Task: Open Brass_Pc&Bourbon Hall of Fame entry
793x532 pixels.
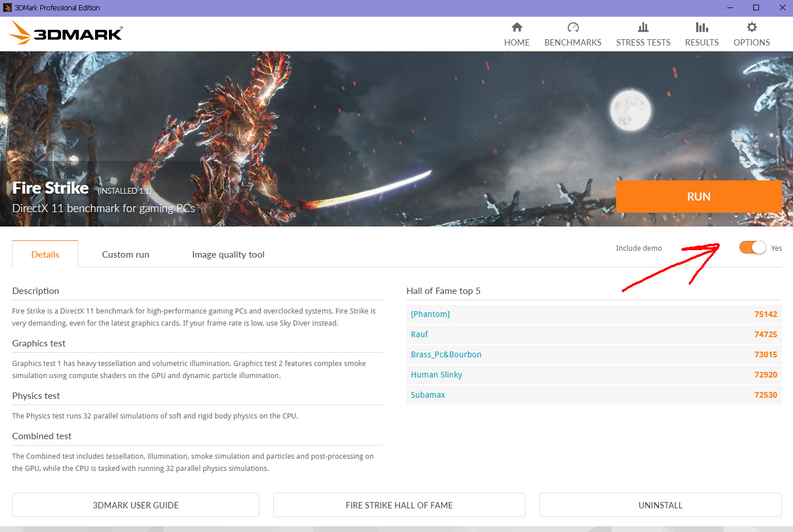Action: point(446,354)
